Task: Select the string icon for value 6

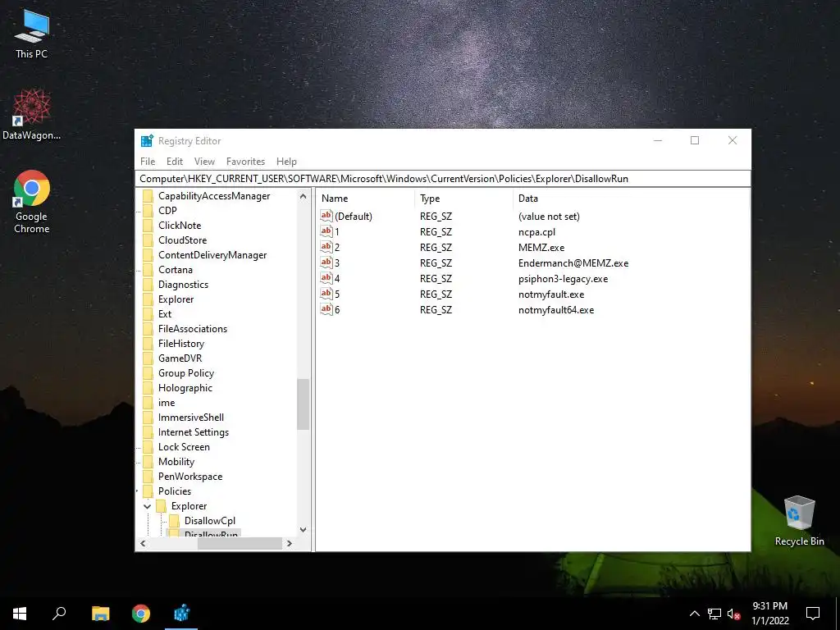Action: click(326, 309)
